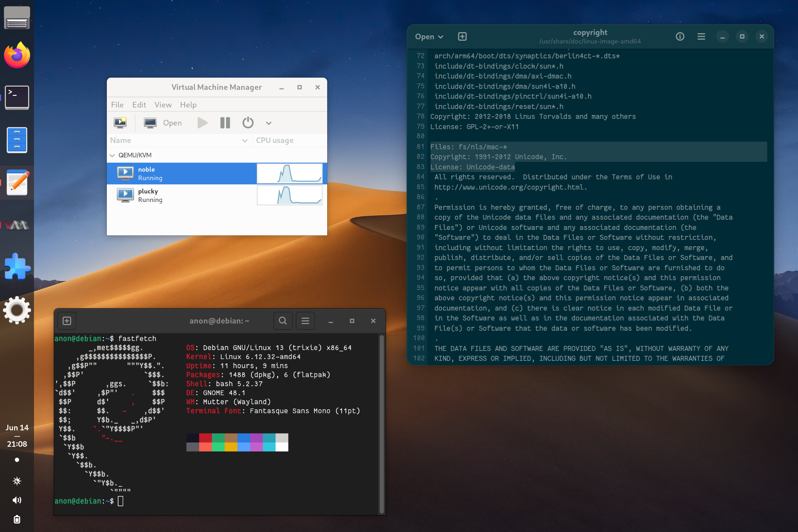Maximize the terminal window
Image resolution: width=798 pixels, height=532 pixels.
(x=352, y=321)
